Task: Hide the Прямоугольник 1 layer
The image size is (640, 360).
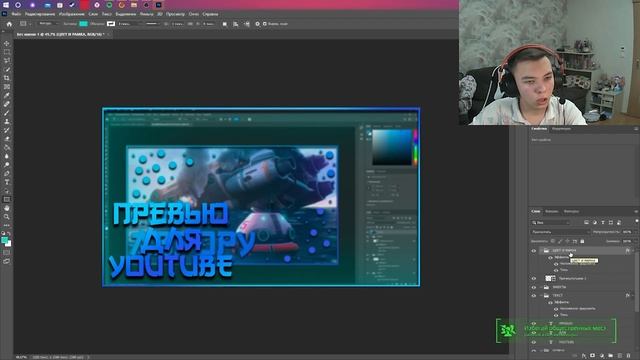Action: [x=533, y=278]
